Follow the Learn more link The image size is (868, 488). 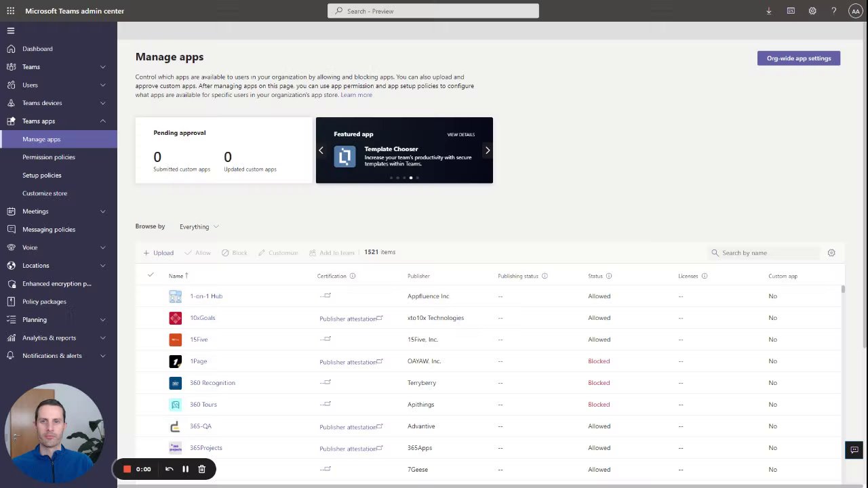coord(356,95)
